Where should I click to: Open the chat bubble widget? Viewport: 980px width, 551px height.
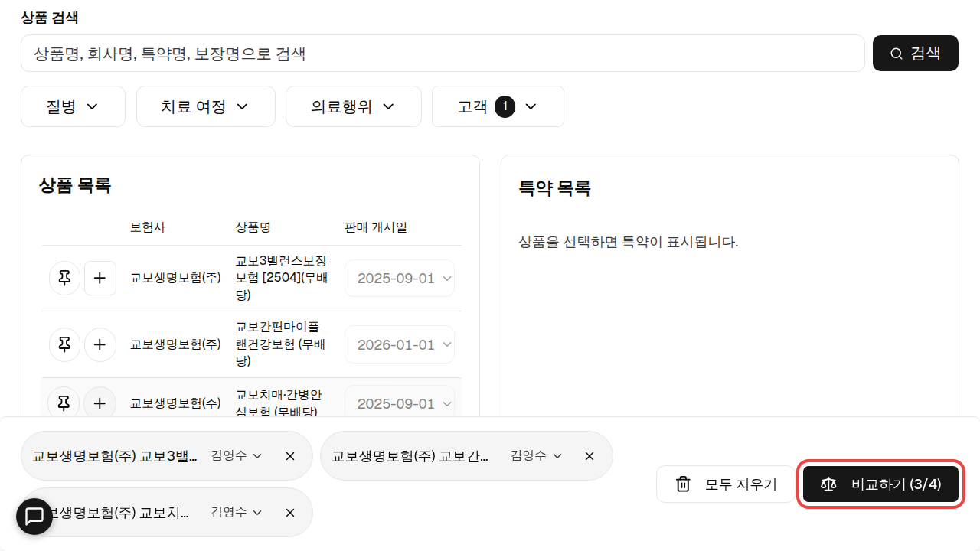[x=34, y=516]
